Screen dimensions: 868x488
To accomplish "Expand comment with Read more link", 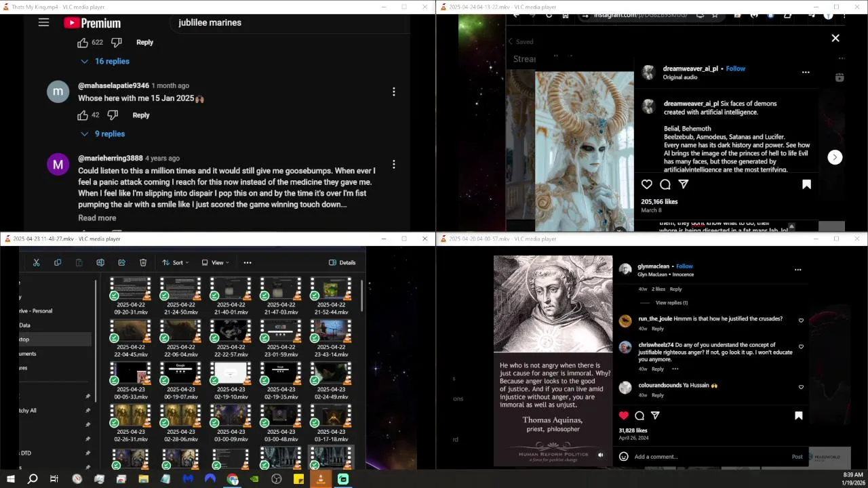I will tap(97, 218).
